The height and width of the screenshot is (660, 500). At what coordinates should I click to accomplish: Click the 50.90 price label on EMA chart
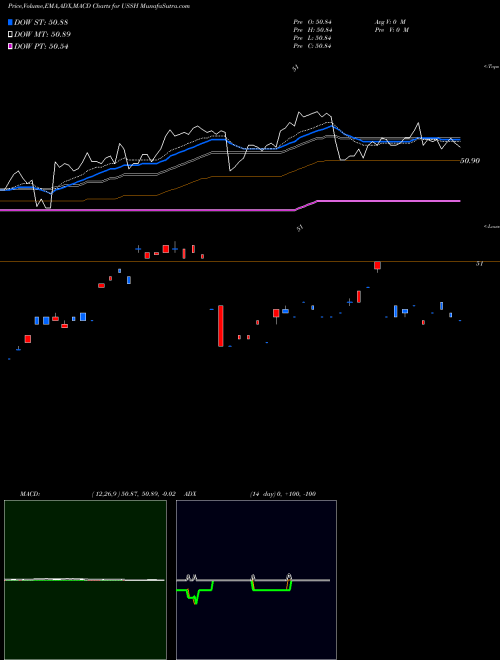[x=470, y=160]
